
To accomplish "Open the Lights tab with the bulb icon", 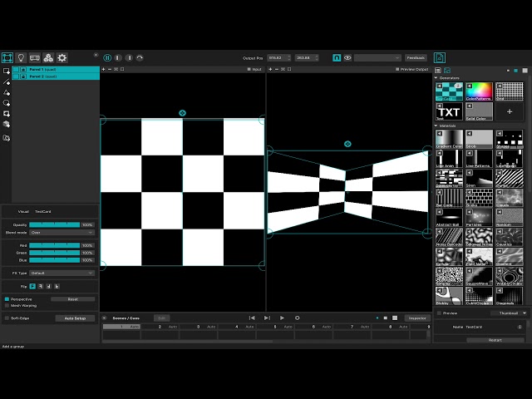I will (21, 57).
